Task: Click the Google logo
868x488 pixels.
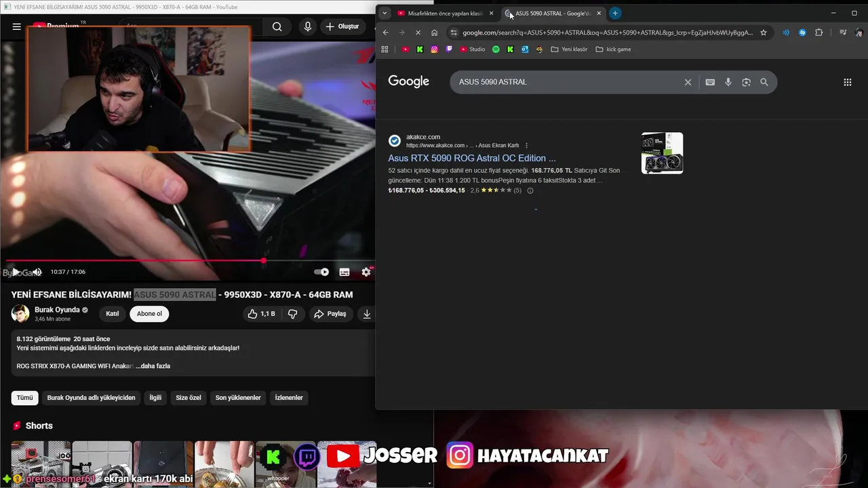Action: [409, 82]
